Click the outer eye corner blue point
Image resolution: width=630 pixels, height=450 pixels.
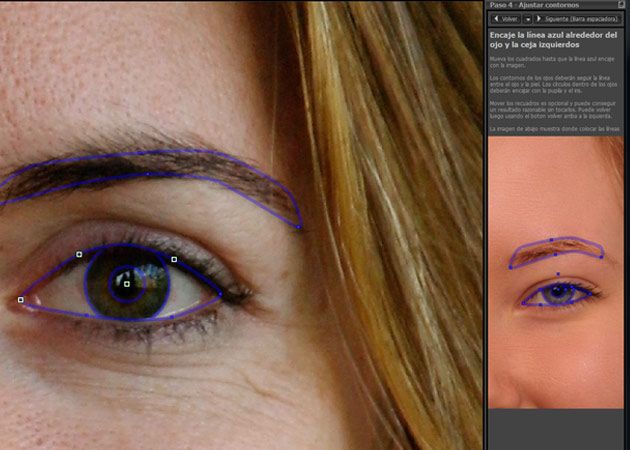(x=221, y=293)
